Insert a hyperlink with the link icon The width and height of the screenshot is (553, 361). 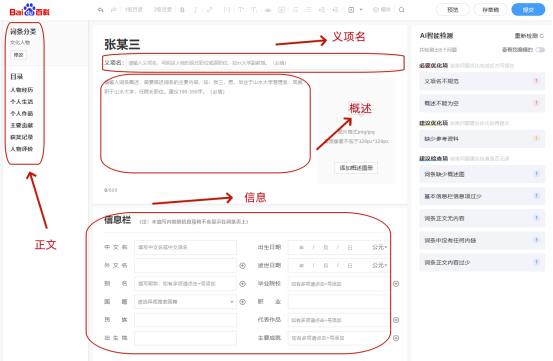pyautogui.click(x=210, y=10)
